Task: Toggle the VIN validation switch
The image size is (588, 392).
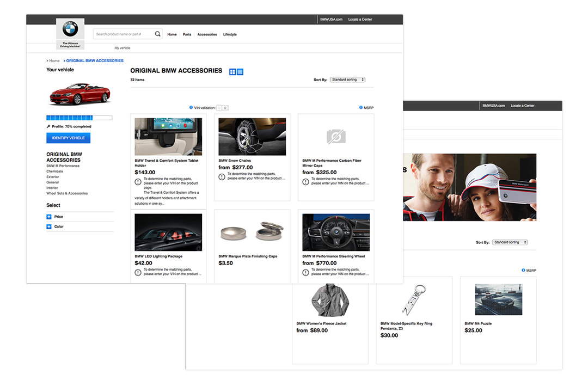Action: (222, 108)
